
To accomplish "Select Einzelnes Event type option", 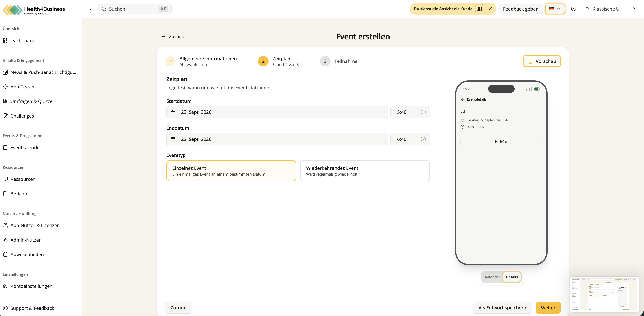I will (231, 171).
